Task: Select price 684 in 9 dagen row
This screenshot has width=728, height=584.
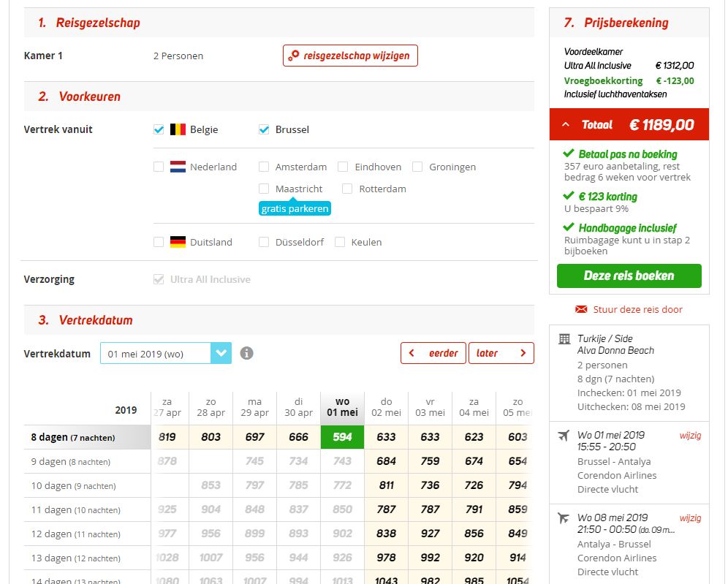Action: coord(386,461)
